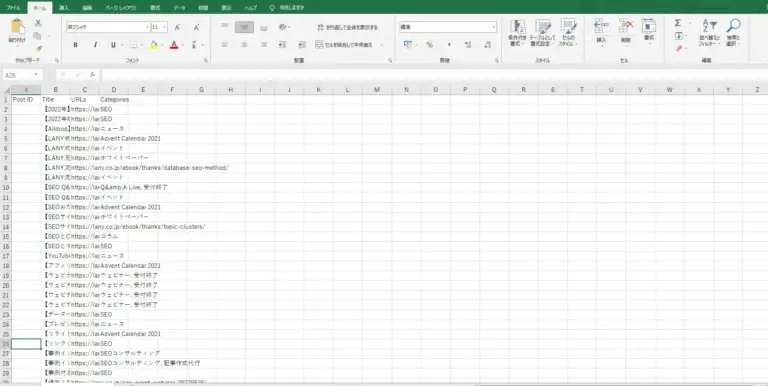Toggle Bold formatting
The height and width of the screenshot is (386, 768).
pyautogui.click(x=75, y=45)
